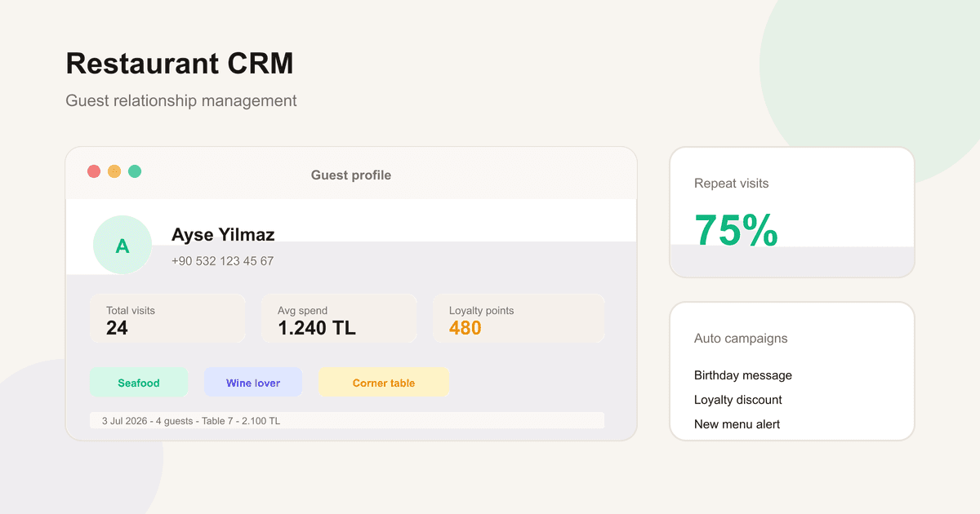
Task: Open the Loyalty discount campaign
Action: pos(738,400)
